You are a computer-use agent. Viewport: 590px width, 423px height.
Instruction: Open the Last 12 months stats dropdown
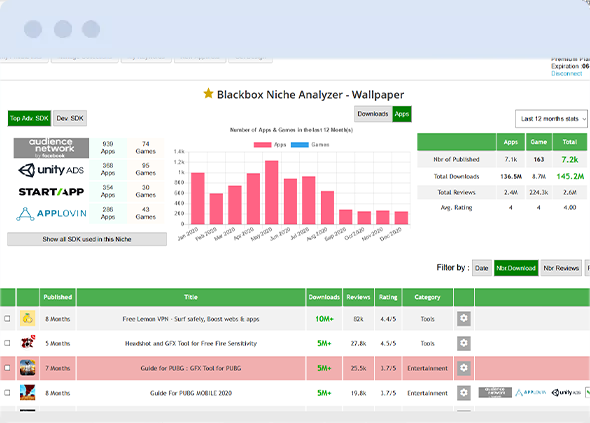(x=551, y=119)
